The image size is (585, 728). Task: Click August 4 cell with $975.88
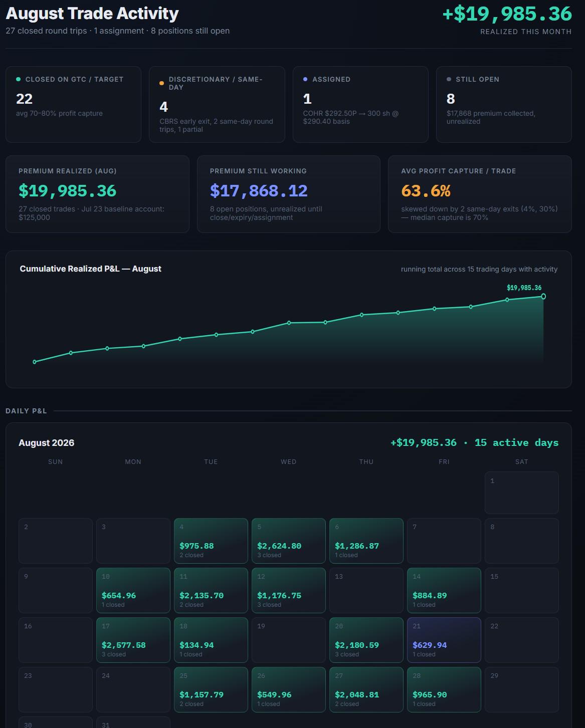tap(211, 541)
